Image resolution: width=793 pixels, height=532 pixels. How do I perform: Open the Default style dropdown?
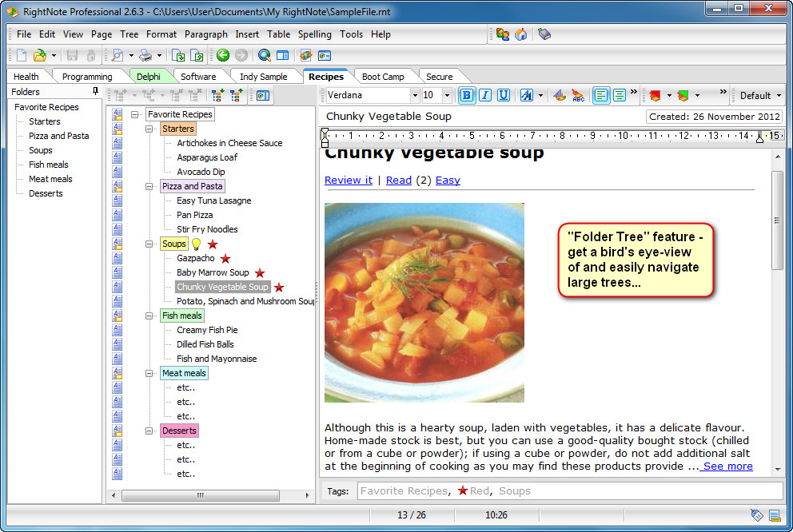759,96
